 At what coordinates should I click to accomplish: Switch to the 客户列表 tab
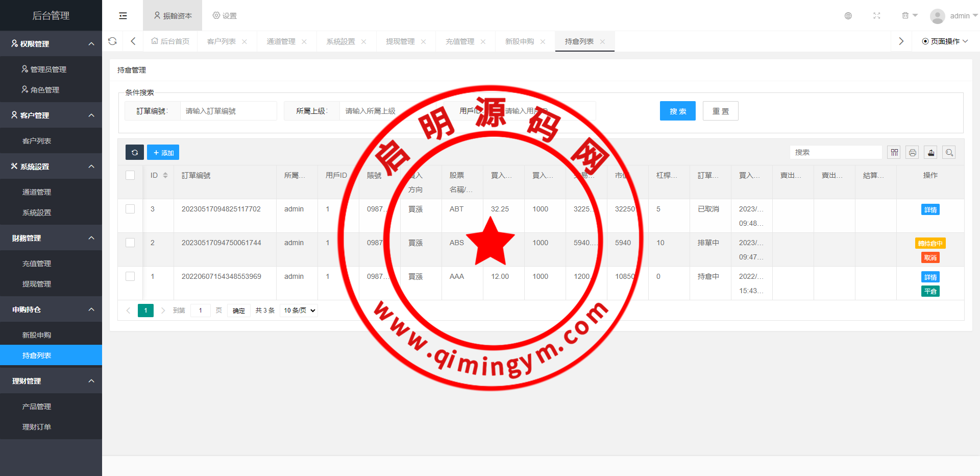click(x=221, y=41)
